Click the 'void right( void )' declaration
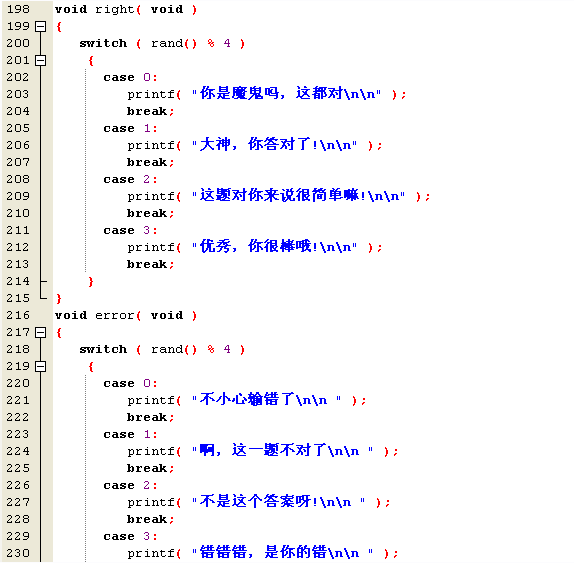This screenshot has width=574, height=563. click(x=126, y=10)
